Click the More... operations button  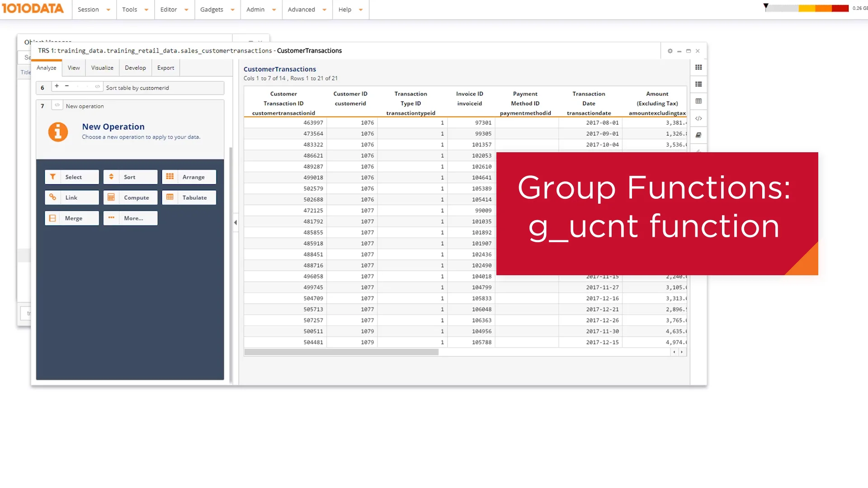[130, 218]
